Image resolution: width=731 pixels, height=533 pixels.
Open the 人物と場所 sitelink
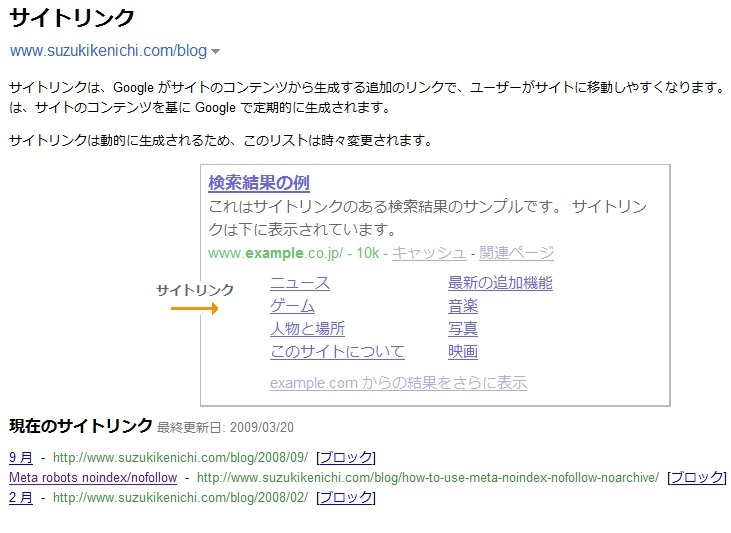(307, 329)
